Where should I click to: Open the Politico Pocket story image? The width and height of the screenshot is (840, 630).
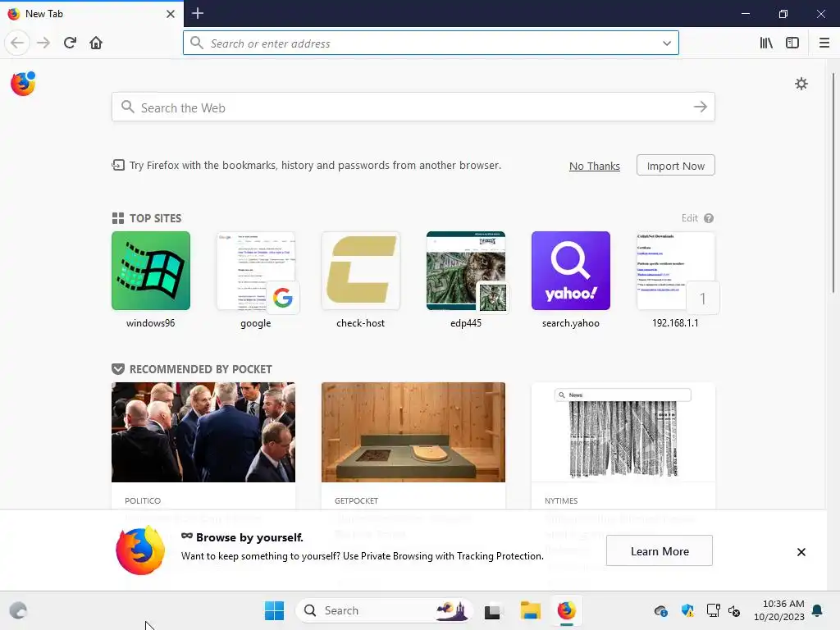203,431
